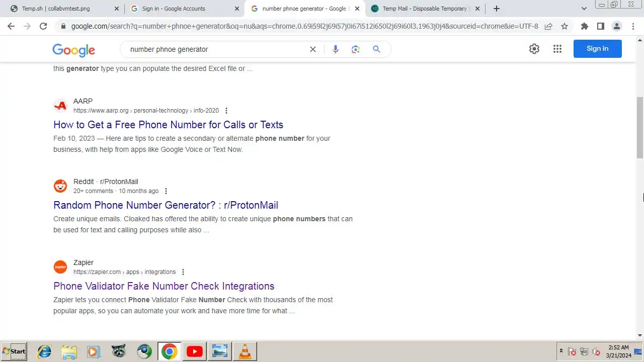The height and width of the screenshot is (362, 644).
Task: Open the Google apps grid
Action: pos(557,49)
